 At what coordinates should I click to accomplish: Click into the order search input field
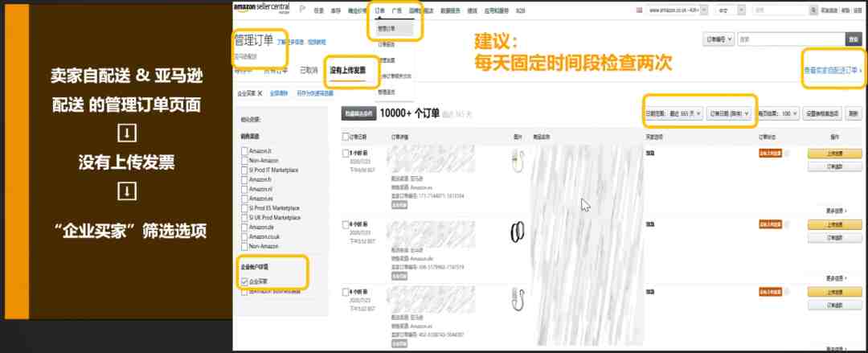tap(791, 39)
